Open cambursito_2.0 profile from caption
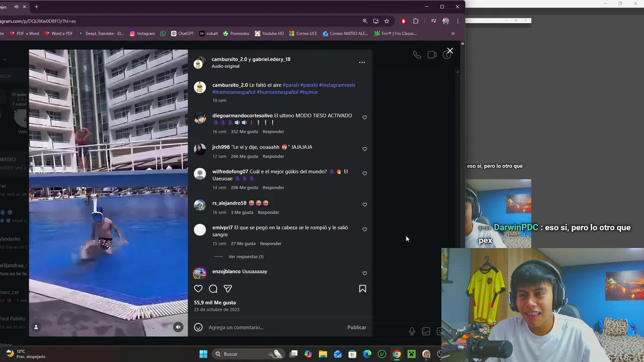Viewport: 644px width, 362px height. pos(230,85)
